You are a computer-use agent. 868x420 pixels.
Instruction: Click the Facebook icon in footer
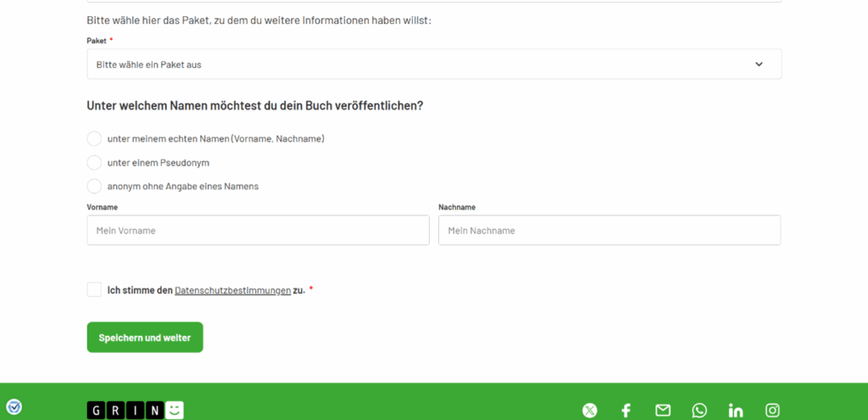[626, 411]
